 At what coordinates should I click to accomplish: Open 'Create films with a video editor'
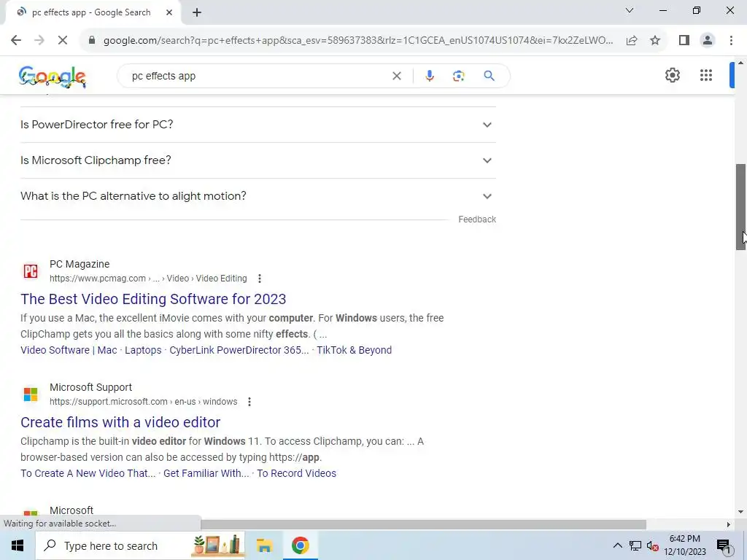120,422
